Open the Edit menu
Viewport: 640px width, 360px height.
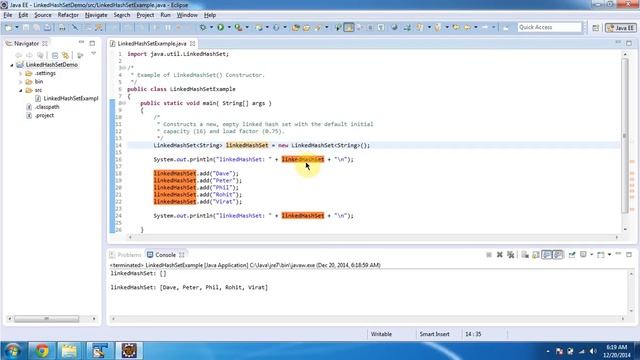point(23,15)
